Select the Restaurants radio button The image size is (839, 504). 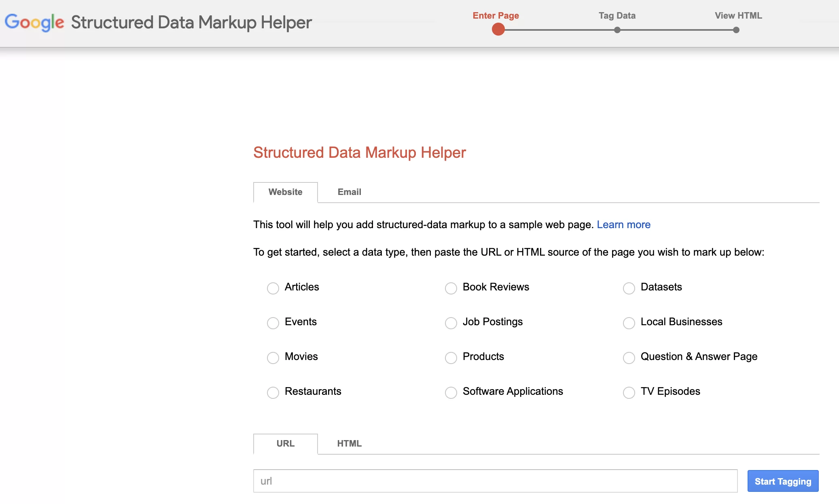tap(273, 392)
